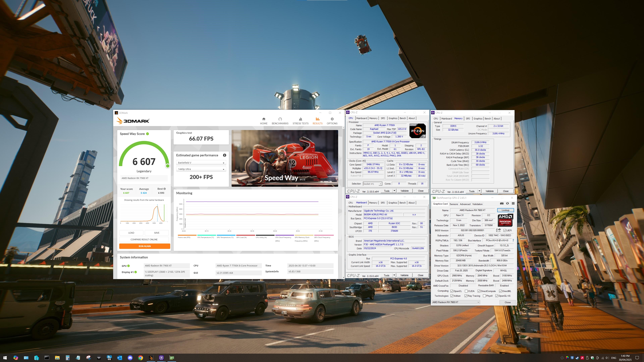Open Discord from the taskbar
The image size is (644, 362).
(x=130, y=358)
